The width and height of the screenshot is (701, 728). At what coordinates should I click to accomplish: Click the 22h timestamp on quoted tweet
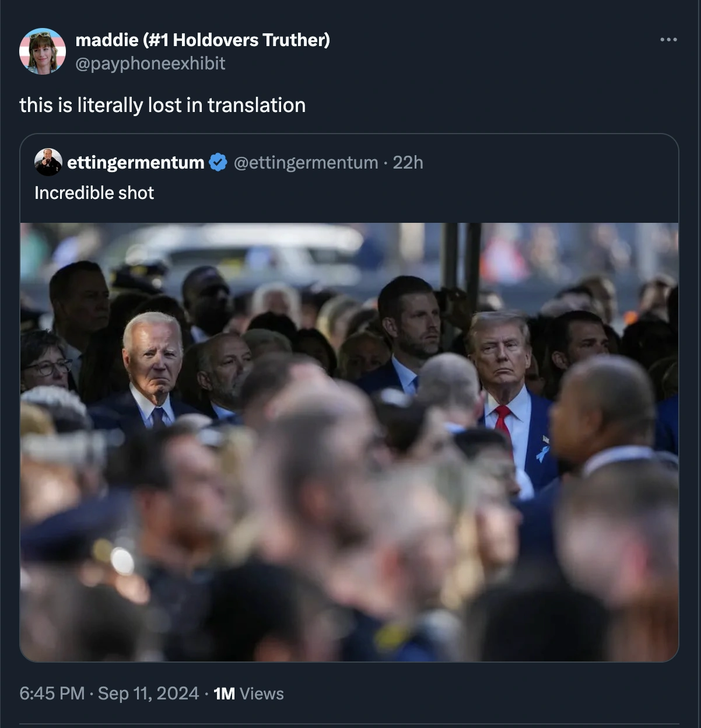(408, 162)
